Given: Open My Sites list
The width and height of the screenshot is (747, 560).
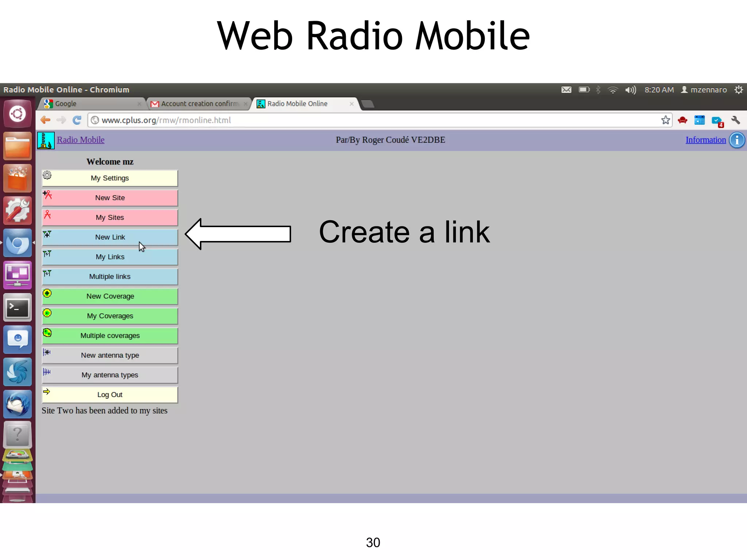Looking at the screenshot, I should tap(110, 217).
